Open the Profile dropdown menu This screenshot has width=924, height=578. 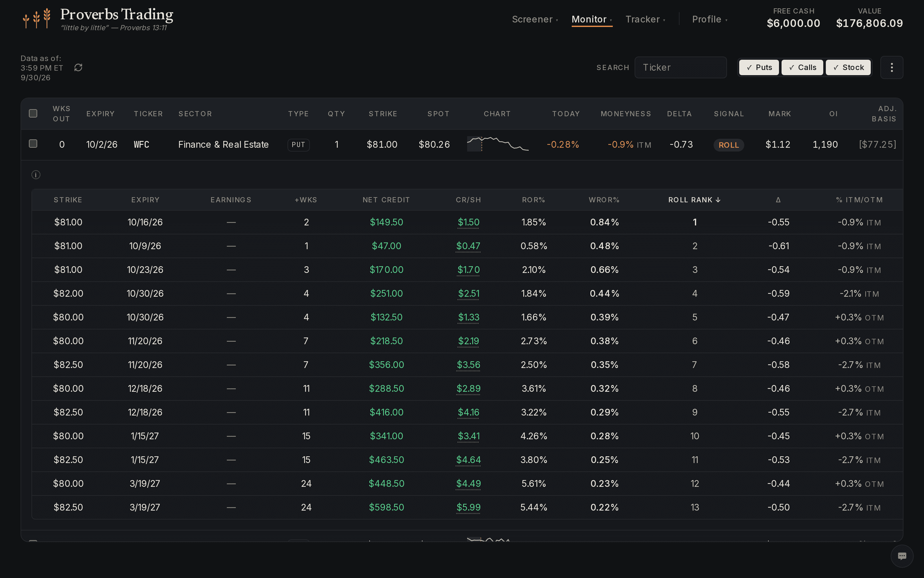[710, 20]
